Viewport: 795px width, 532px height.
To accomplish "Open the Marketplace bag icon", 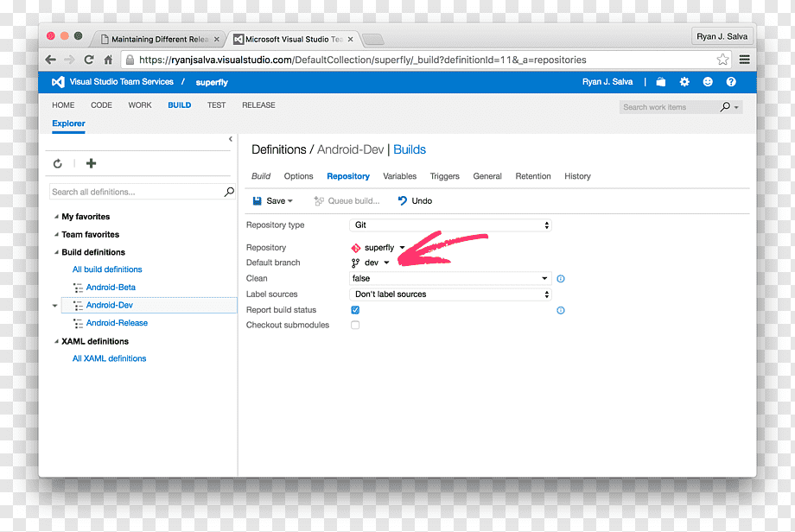I will coord(661,81).
